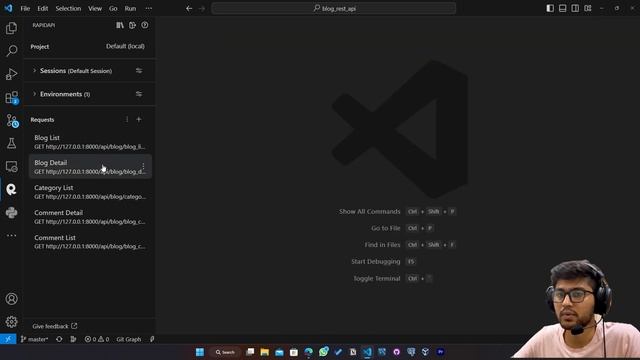Open Git Graph from status bar
The height and width of the screenshot is (360, 640).
pyautogui.click(x=129, y=339)
